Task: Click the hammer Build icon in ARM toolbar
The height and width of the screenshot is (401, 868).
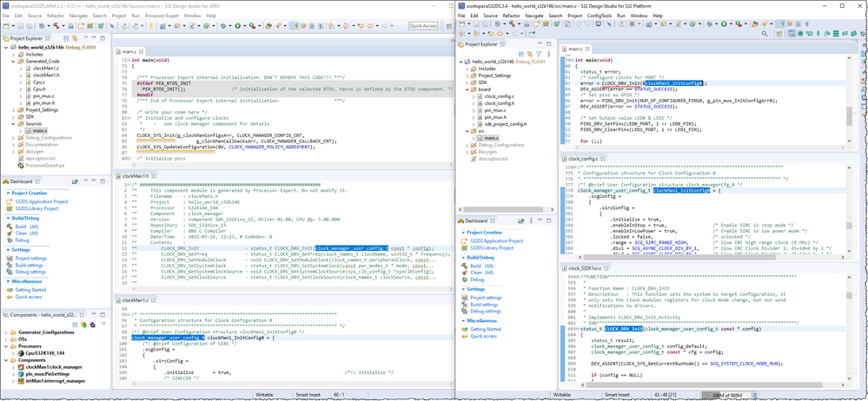Action: pos(54,26)
